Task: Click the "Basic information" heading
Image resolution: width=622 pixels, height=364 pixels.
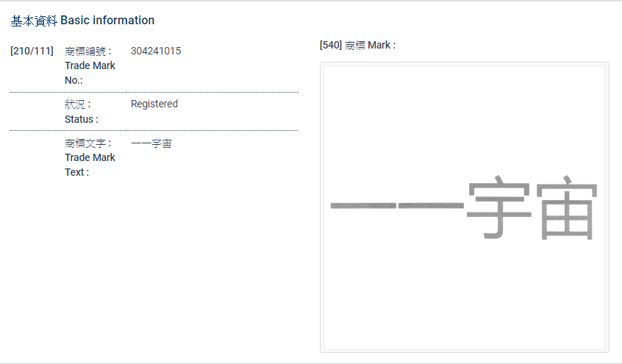Action: (107, 21)
